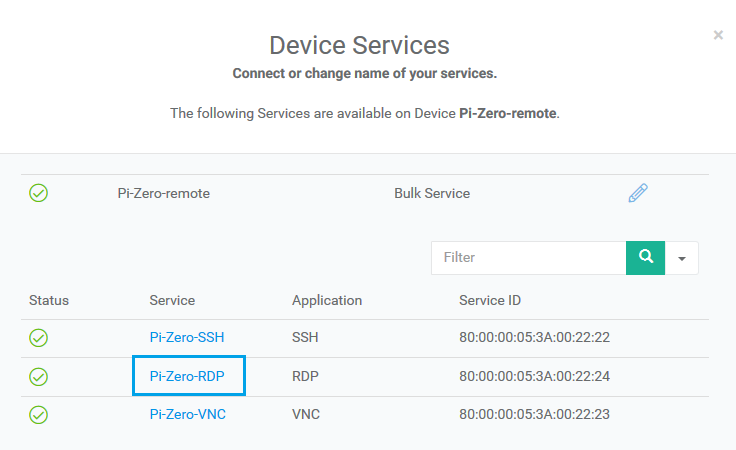Click the status check icon for Pi-Zero-RDP
This screenshot has width=736, height=450.
click(x=38, y=377)
